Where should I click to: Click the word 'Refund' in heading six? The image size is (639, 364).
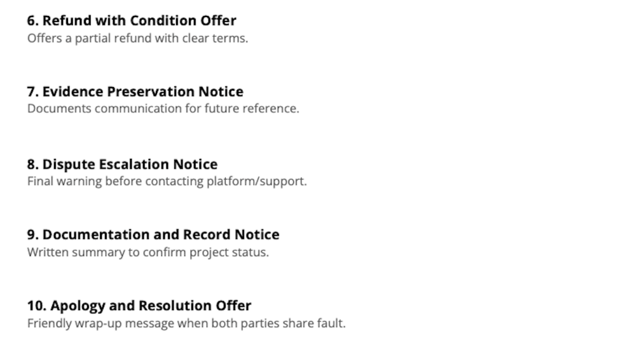pyautogui.click(x=61, y=20)
